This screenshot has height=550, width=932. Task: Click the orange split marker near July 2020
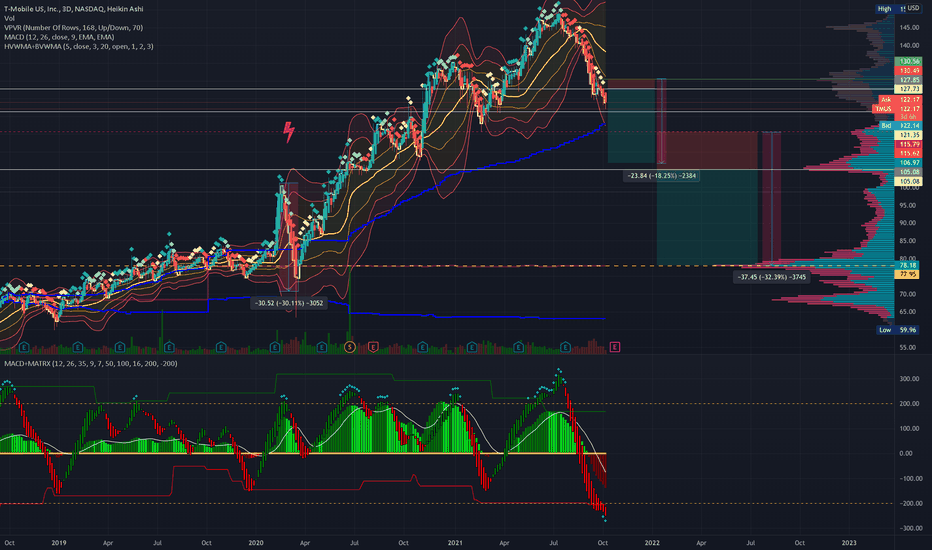[350, 347]
